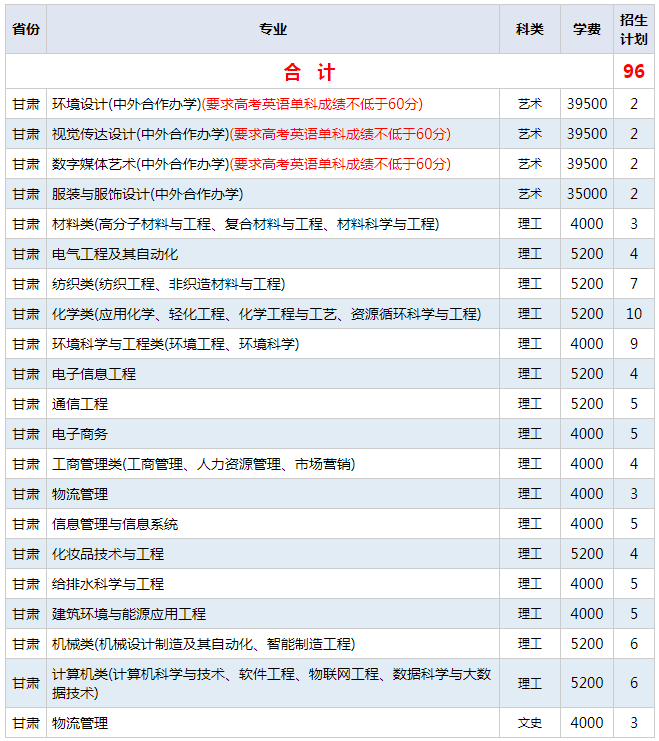Click the 甘肃 cell in 计算机类 row
This screenshot has width=659, height=741.
tap(26, 683)
